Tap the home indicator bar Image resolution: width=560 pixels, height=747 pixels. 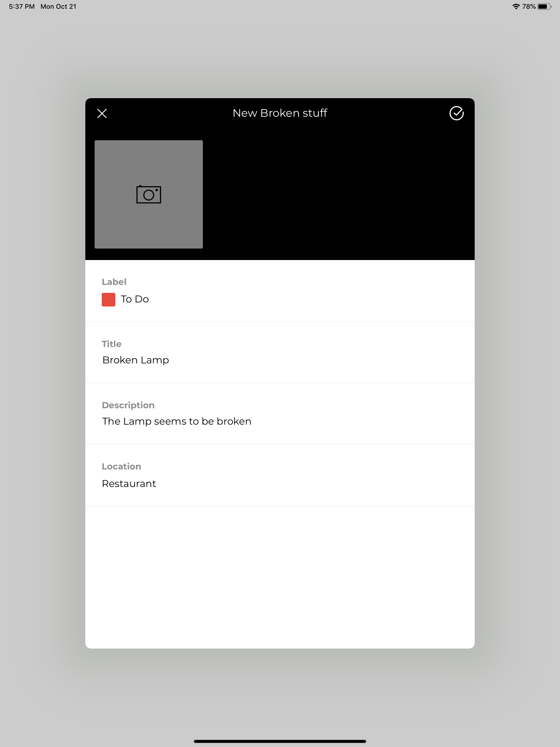[280, 741]
